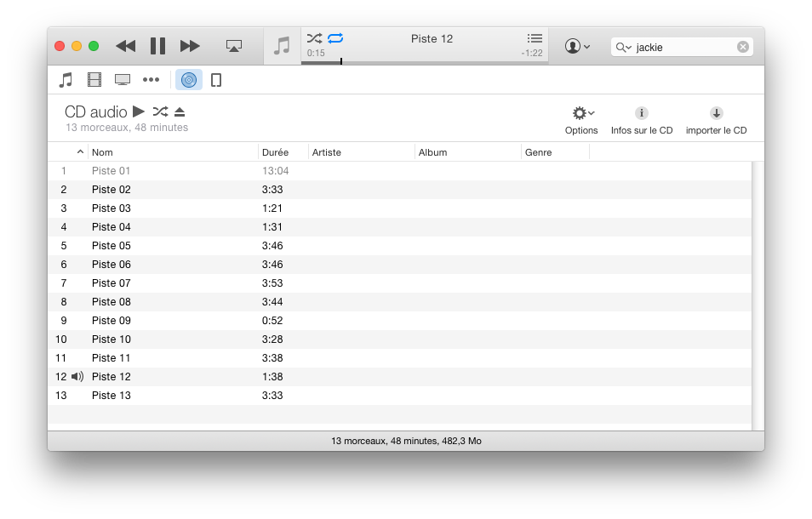Image resolution: width=812 pixels, height=519 pixels.
Task: Sort by track number column arrow
Action: [80, 151]
